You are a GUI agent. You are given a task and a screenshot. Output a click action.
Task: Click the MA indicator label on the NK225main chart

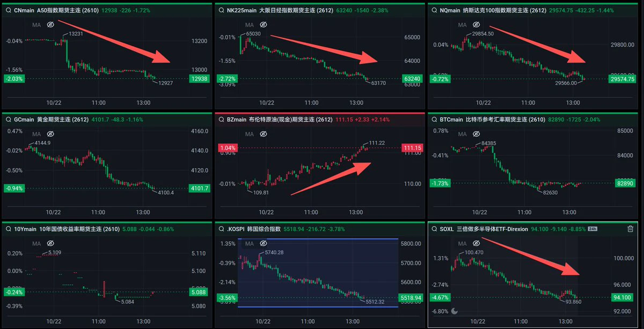250,25
